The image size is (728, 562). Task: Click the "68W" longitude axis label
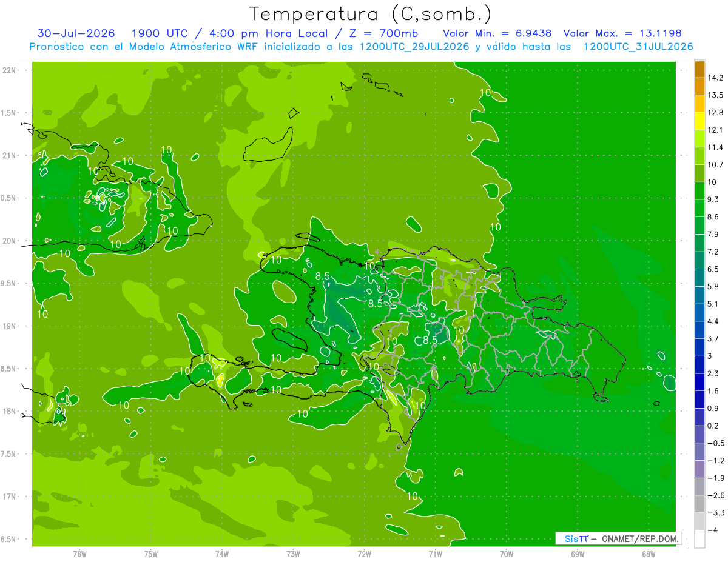coord(648,554)
